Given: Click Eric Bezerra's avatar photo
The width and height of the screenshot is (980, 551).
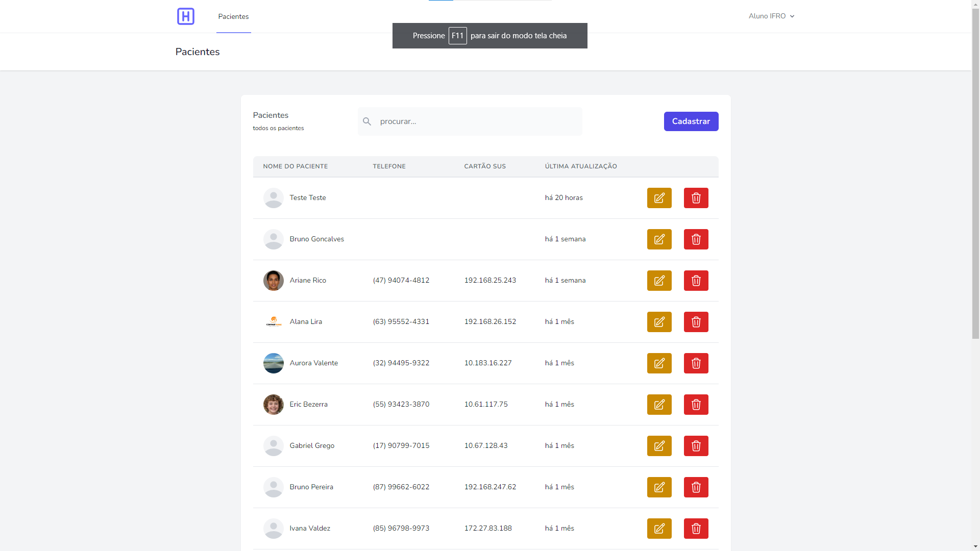Looking at the screenshot, I should pyautogui.click(x=273, y=405).
